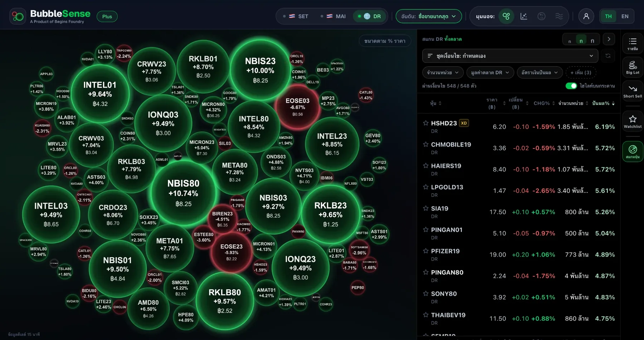The height and width of the screenshot is (340, 644).
Task: Select the wavy-lines view mode icon
Action: [x=559, y=16]
